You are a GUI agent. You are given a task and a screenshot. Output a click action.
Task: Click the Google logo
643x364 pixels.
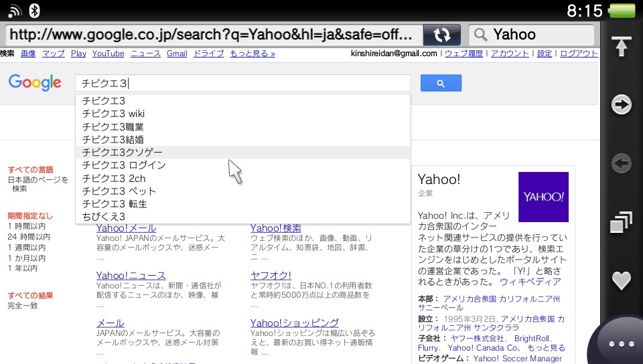coord(35,82)
